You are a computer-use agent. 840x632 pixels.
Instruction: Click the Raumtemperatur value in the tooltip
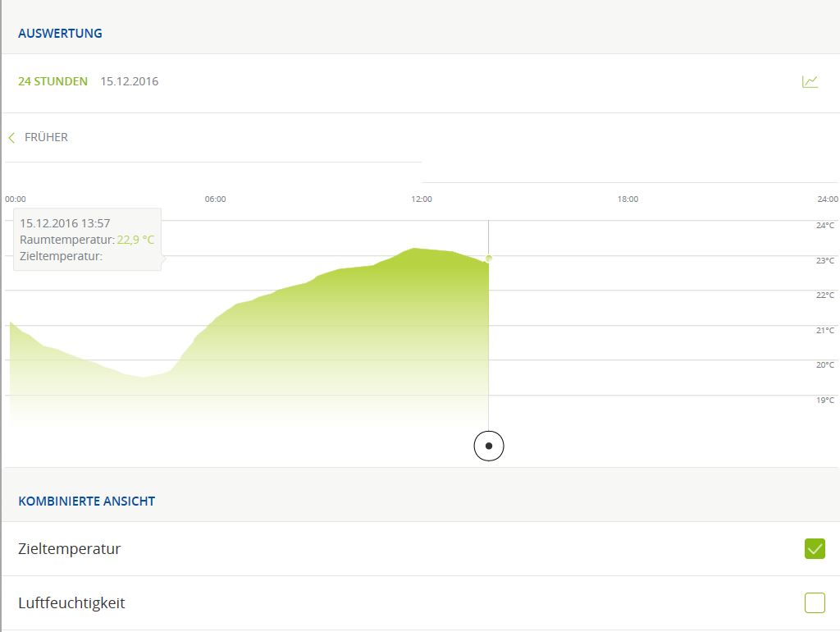point(135,240)
